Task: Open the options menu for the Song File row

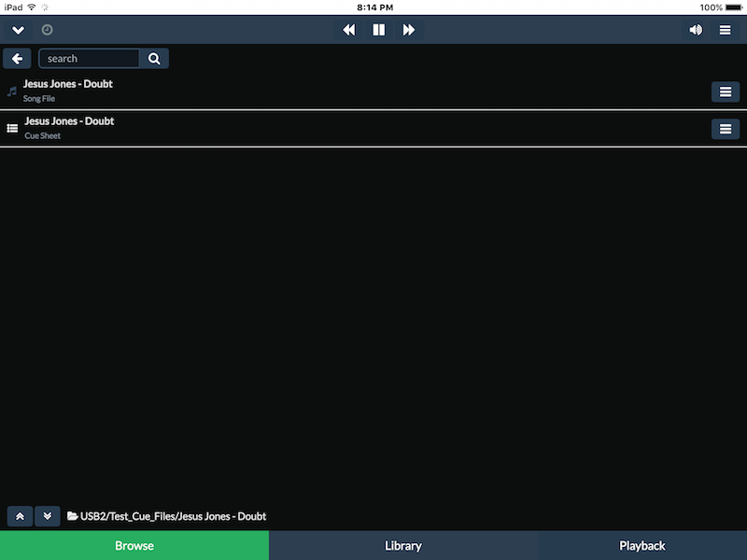Action: tap(726, 91)
